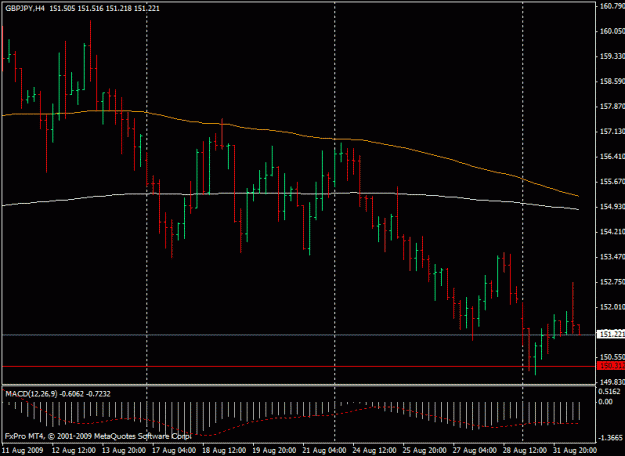Click the 155.670 price axis label
The width and height of the screenshot is (625, 456).
612,181
